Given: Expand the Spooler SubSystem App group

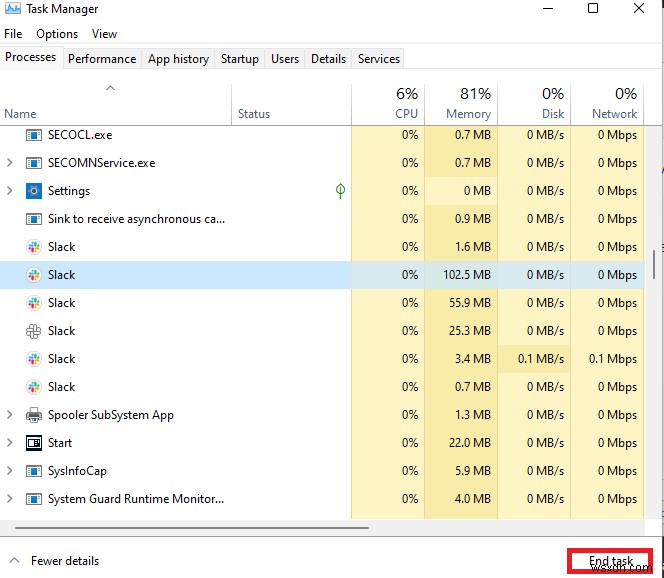Looking at the screenshot, I should tap(9, 415).
